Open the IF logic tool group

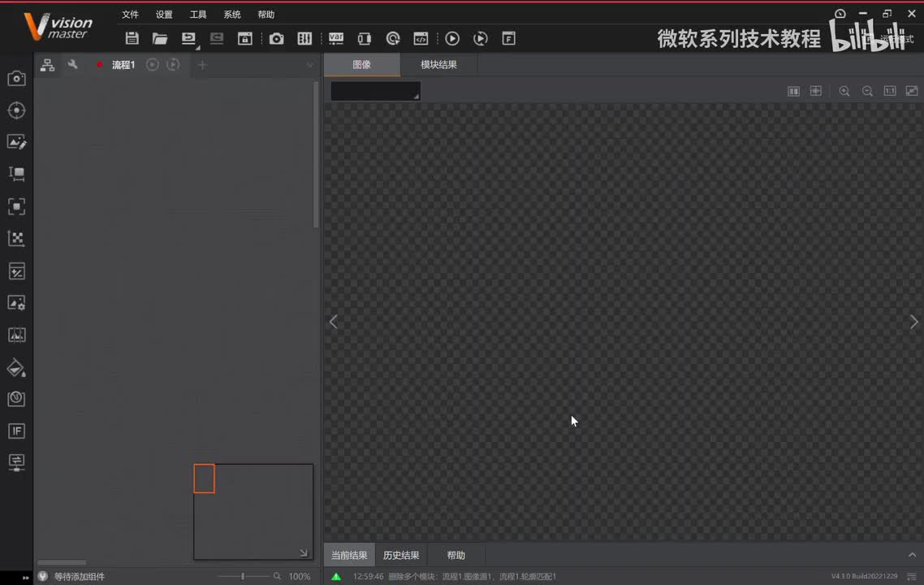[x=16, y=431]
